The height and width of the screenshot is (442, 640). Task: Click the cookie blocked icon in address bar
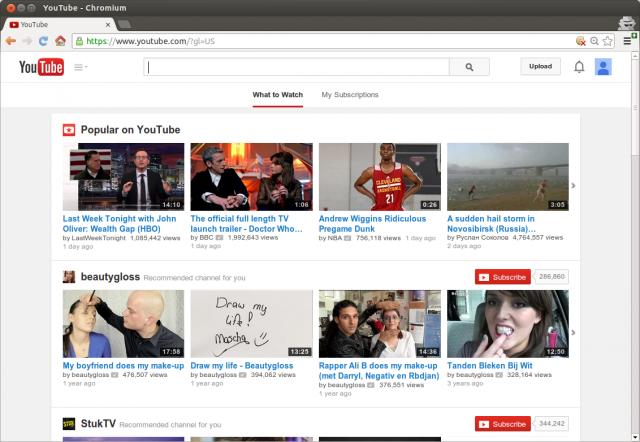click(x=580, y=41)
